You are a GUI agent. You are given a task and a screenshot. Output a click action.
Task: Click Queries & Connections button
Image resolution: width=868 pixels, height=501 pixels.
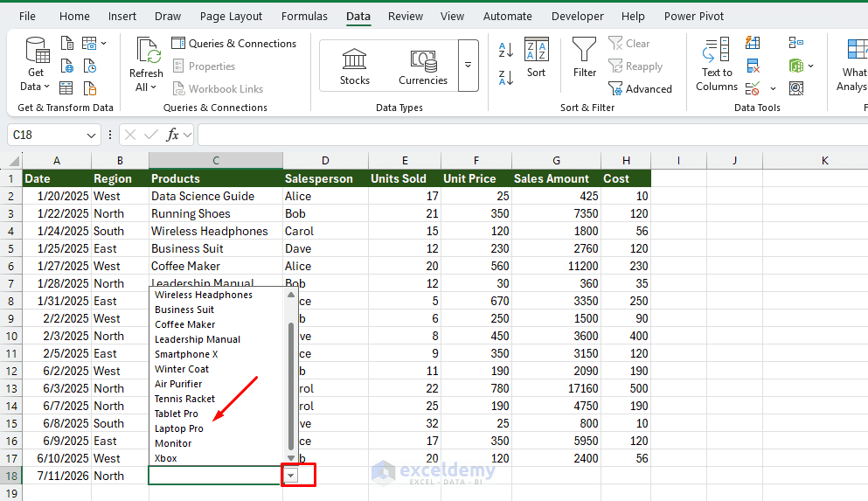click(x=233, y=43)
